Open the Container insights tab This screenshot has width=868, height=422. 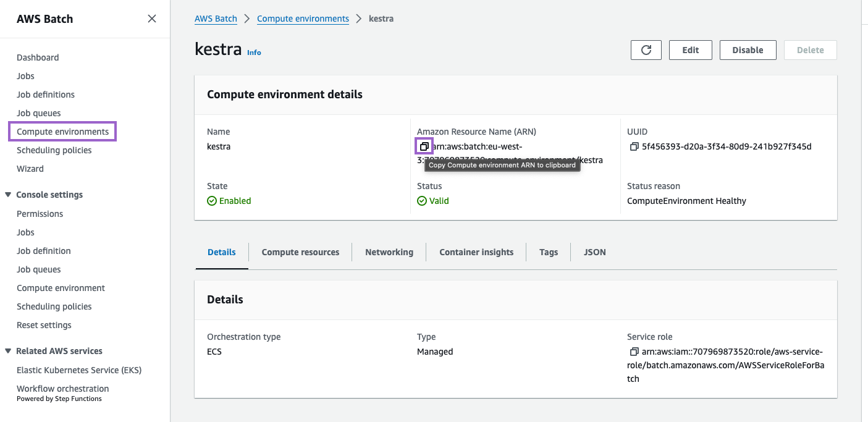click(x=476, y=252)
